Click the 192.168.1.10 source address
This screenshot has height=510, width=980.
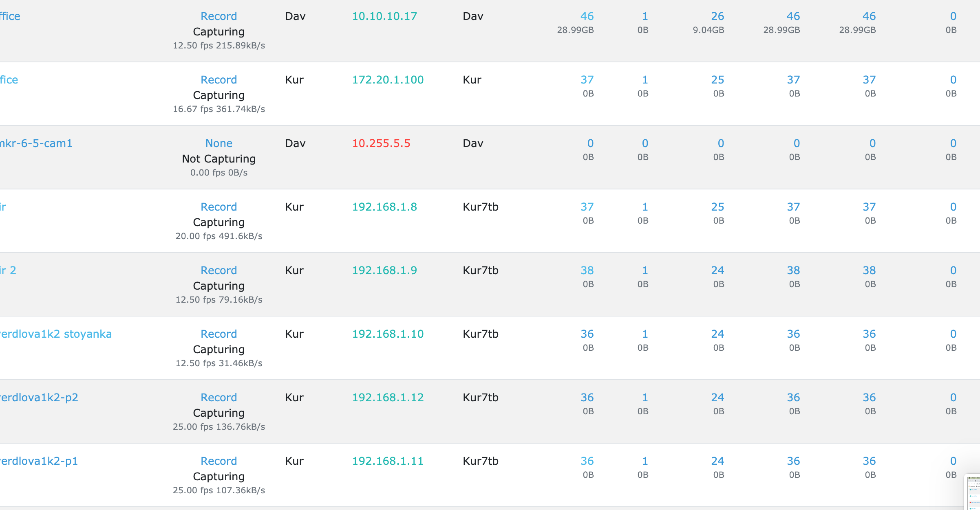pyautogui.click(x=387, y=334)
